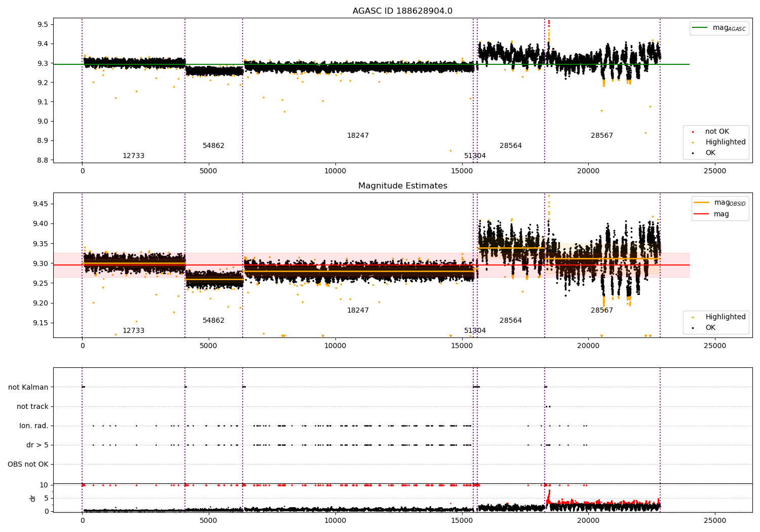Click the 9.5 tick on top plot
Image resolution: width=760 pixels, height=532 pixels.
click(42, 25)
